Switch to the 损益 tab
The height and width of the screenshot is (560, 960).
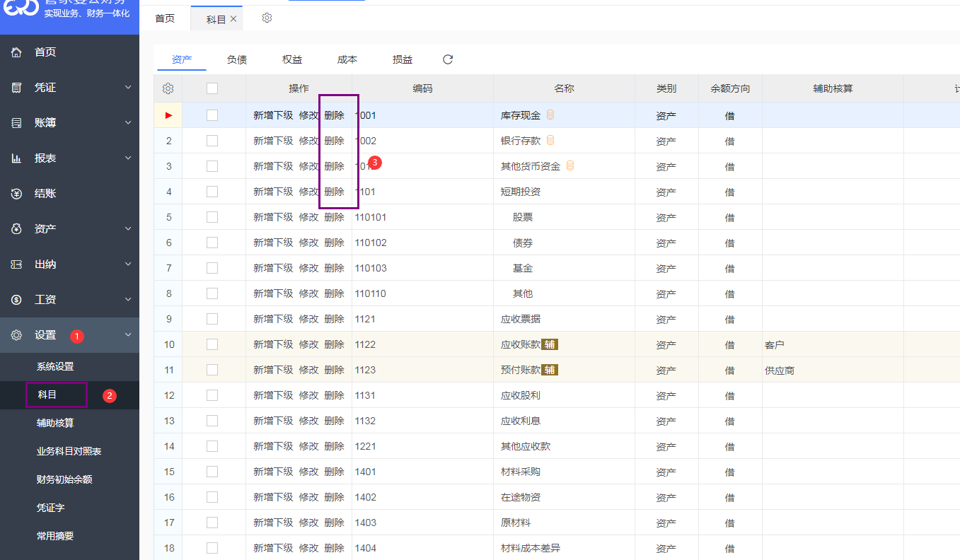(403, 60)
